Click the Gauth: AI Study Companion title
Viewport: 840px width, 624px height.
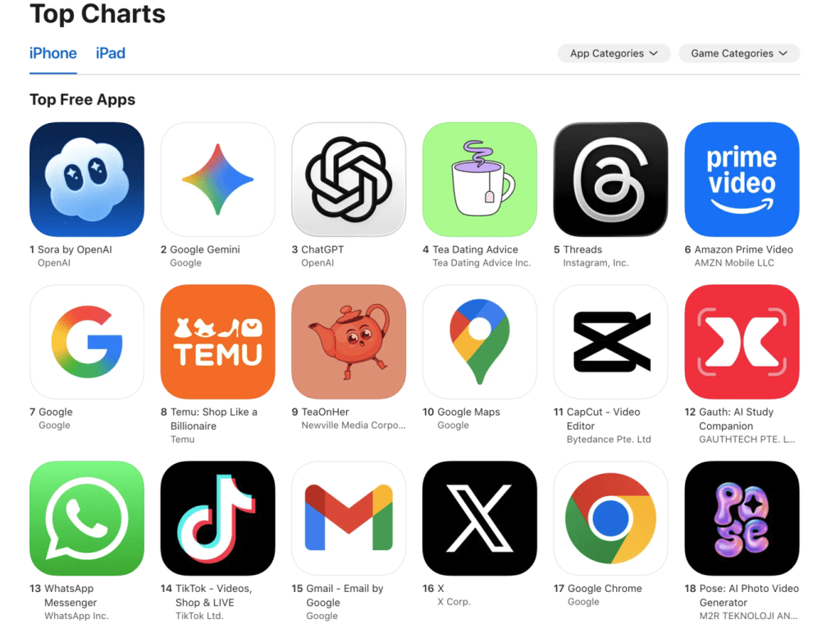pos(736,419)
